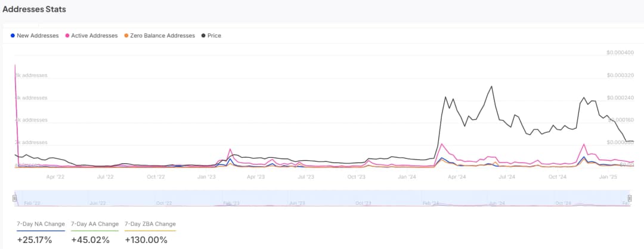Image resolution: width=644 pixels, height=249 pixels.
Task: Toggle the Active Addresses series label
Action: [94, 36]
